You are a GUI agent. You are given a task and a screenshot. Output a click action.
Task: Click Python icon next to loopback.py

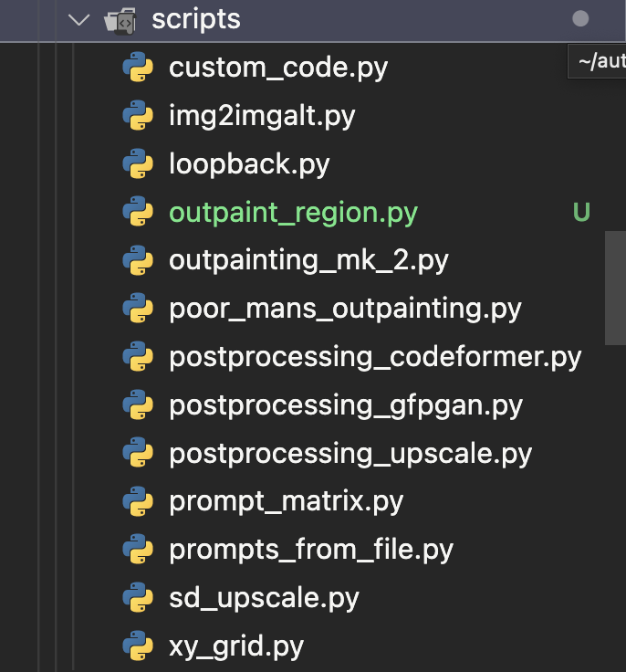click(137, 164)
